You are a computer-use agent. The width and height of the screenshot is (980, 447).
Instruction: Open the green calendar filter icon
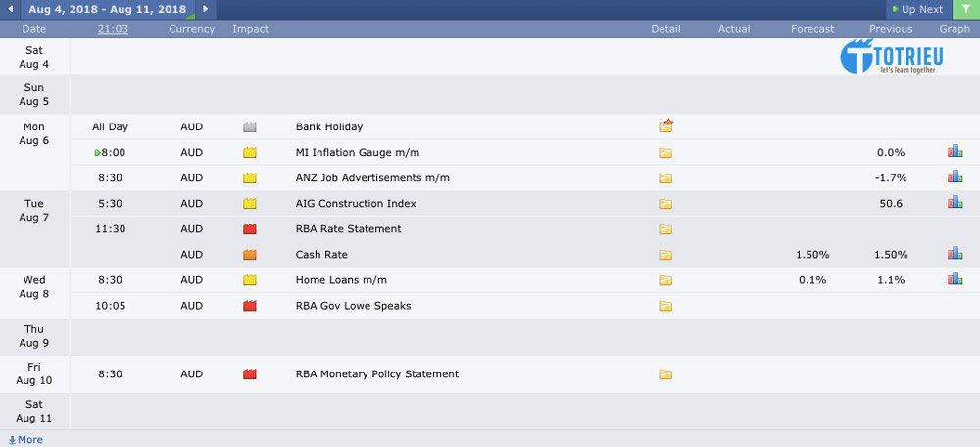pos(965,10)
